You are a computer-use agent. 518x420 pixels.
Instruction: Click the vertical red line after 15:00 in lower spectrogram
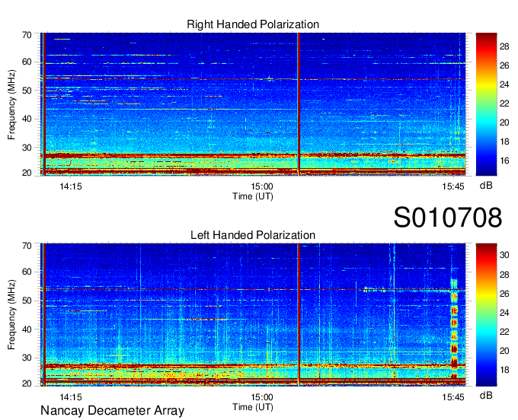[x=299, y=315]
